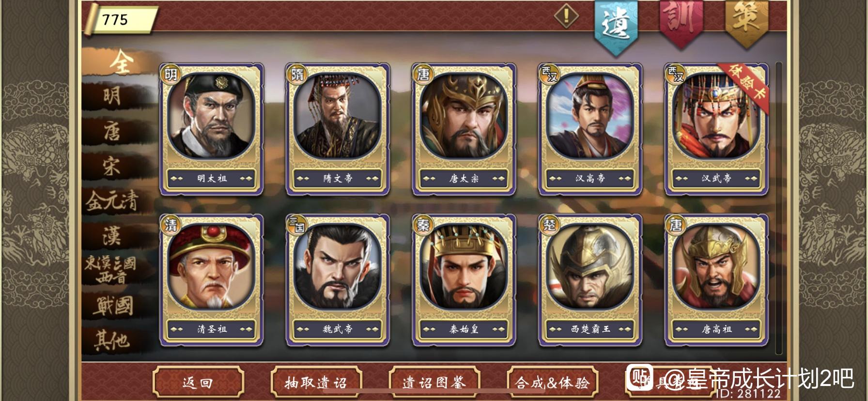Select the 秦始皇 emperor card
The image size is (868, 401).
pos(464,280)
